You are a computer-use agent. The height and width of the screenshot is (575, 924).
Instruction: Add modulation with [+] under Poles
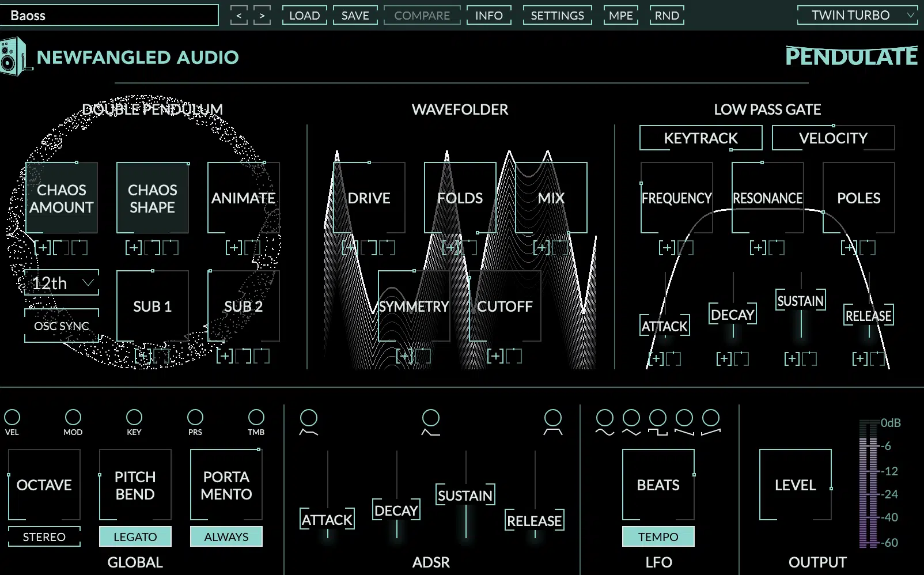(x=849, y=248)
